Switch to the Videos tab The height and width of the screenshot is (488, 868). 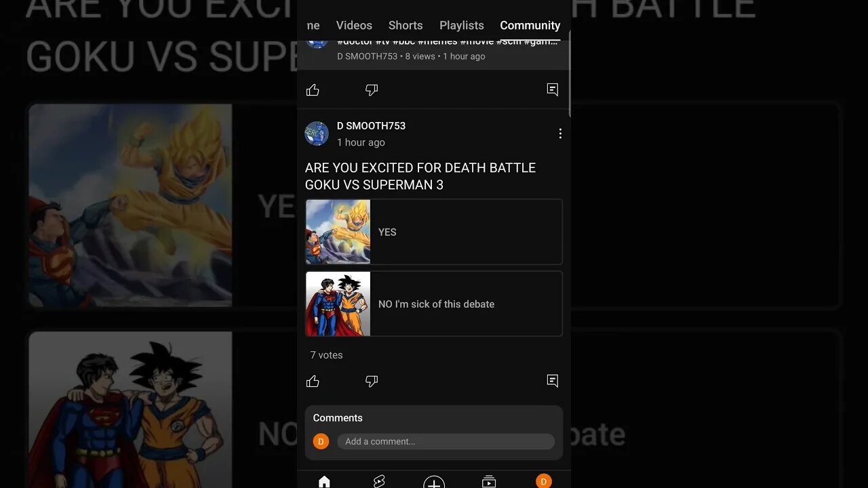[354, 25]
